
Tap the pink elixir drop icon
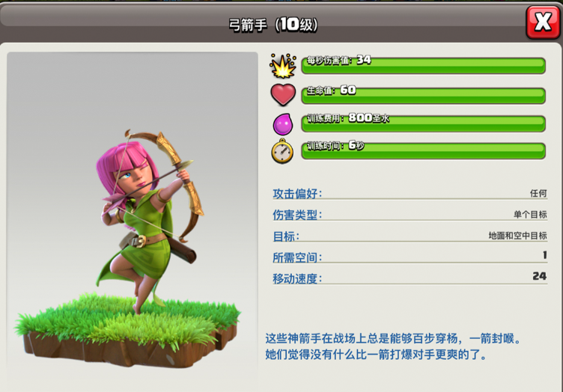coord(283,123)
